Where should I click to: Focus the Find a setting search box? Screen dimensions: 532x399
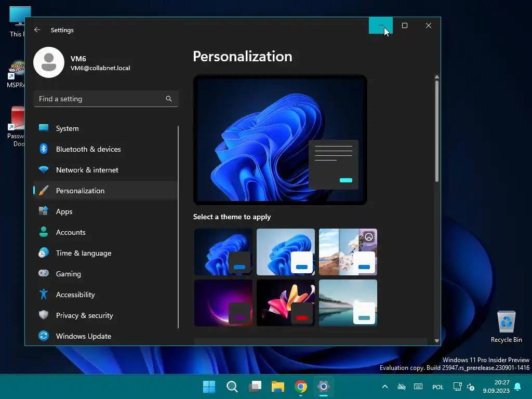coord(106,99)
